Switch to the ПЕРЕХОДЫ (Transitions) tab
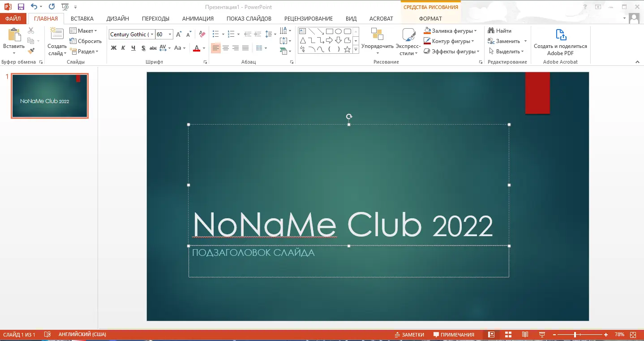644x341 pixels. 155,18
